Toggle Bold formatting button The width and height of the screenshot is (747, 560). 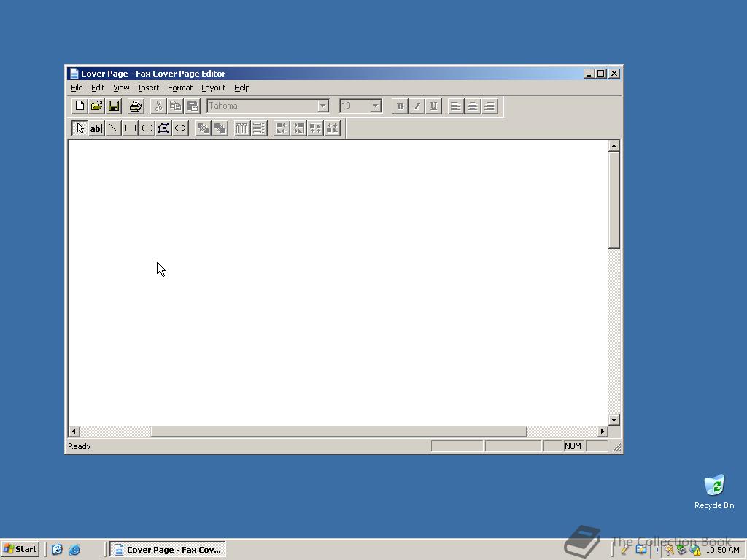click(x=400, y=106)
